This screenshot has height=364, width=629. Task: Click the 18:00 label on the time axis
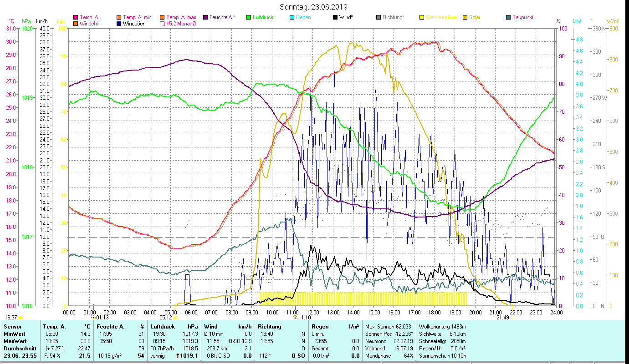[x=435, y=312]
